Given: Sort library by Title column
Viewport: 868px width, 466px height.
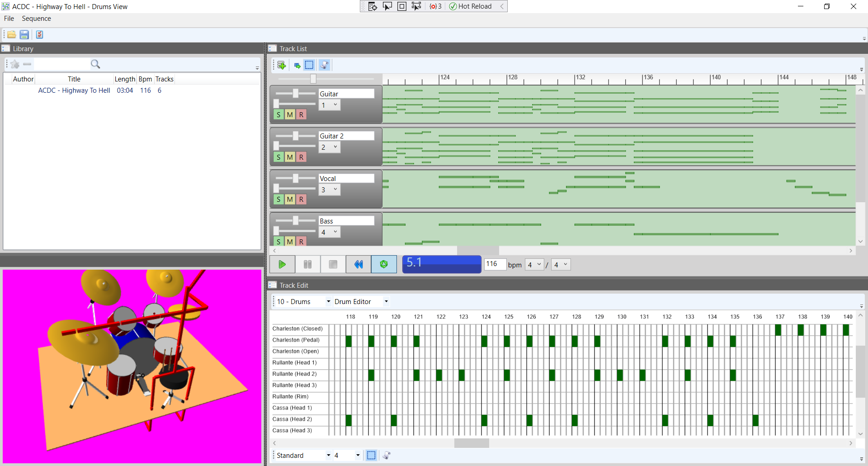Looking at the screenshot, I should click(74, 79).
